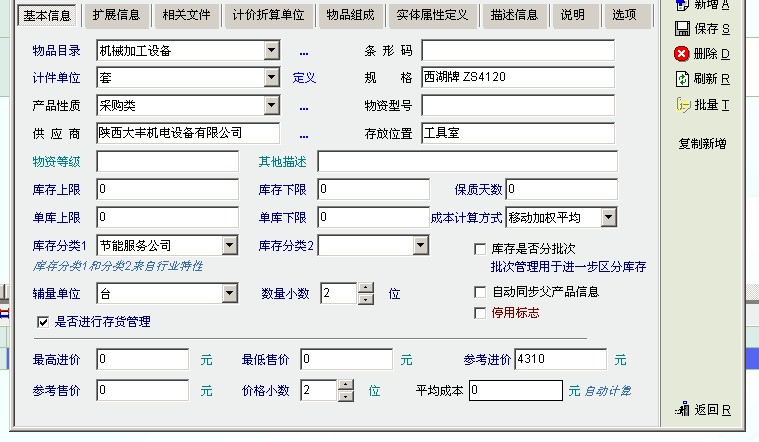This screenshot has width=759, height=442.
Task: Expand the 物品目录 dropdown
Action: coord(272,50)
